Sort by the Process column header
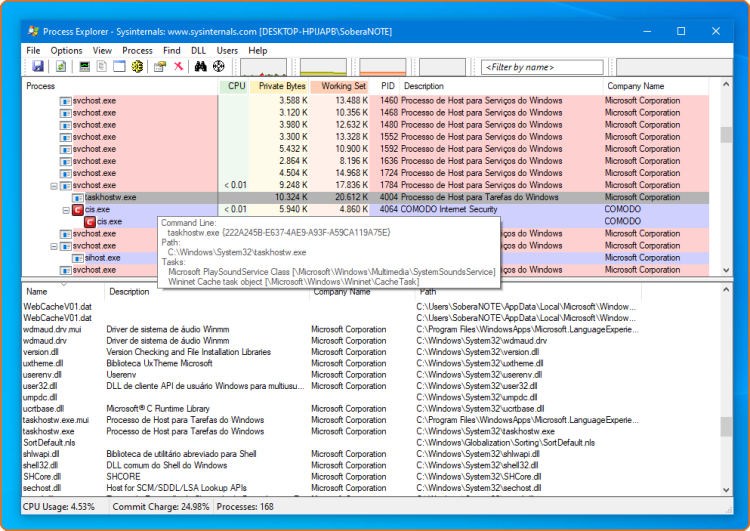The width and height of the screenshot is (750, 531). pyautogui.click(x=120, y=86)
